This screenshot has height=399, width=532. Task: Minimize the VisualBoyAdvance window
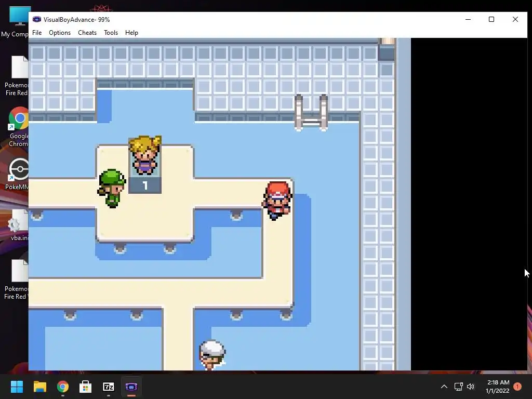[468, 19]
